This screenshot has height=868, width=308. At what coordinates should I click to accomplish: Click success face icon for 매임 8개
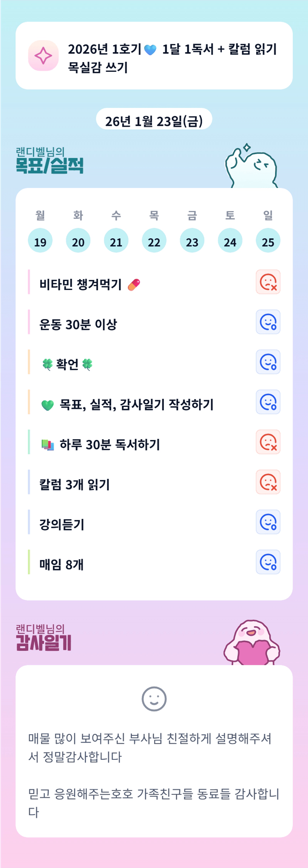268,562
